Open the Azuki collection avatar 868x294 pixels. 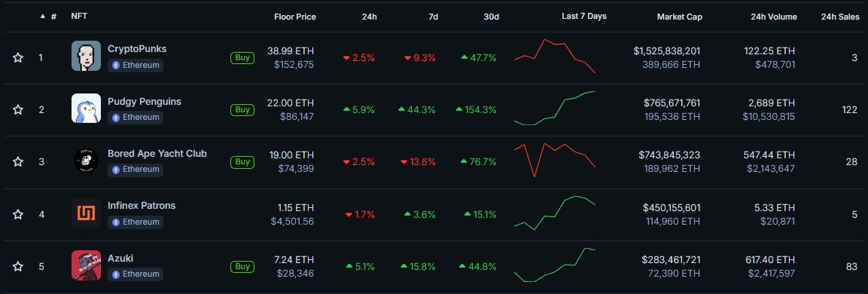86,265
